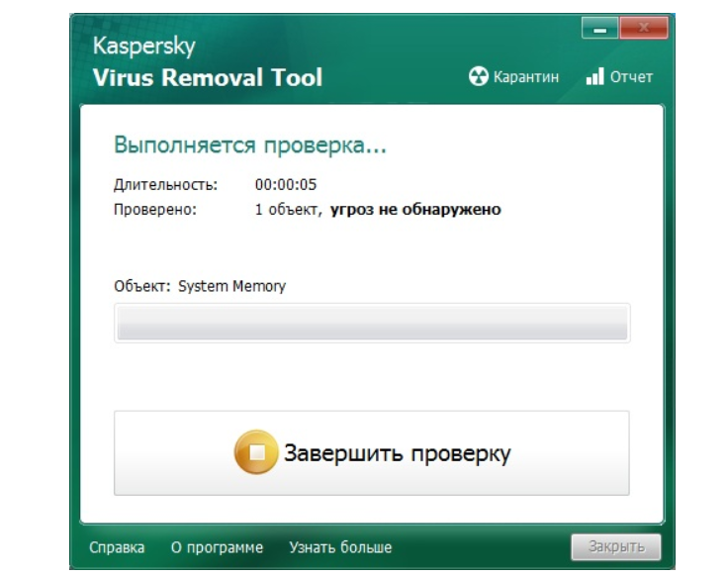Close window with red X button
Screen dimensions: 728x577
pyautogui.click(x=644, y=29)
